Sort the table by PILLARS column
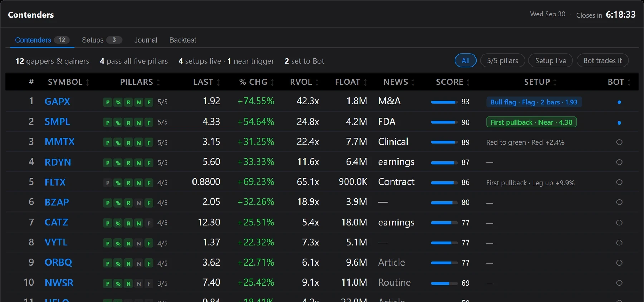 pyautogui.click(x=140, y=82)
